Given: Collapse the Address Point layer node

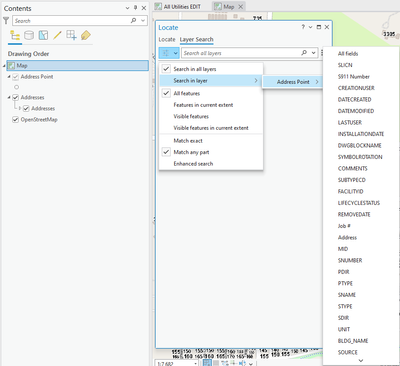Looking at the screenshot, I should click(9, 77).
